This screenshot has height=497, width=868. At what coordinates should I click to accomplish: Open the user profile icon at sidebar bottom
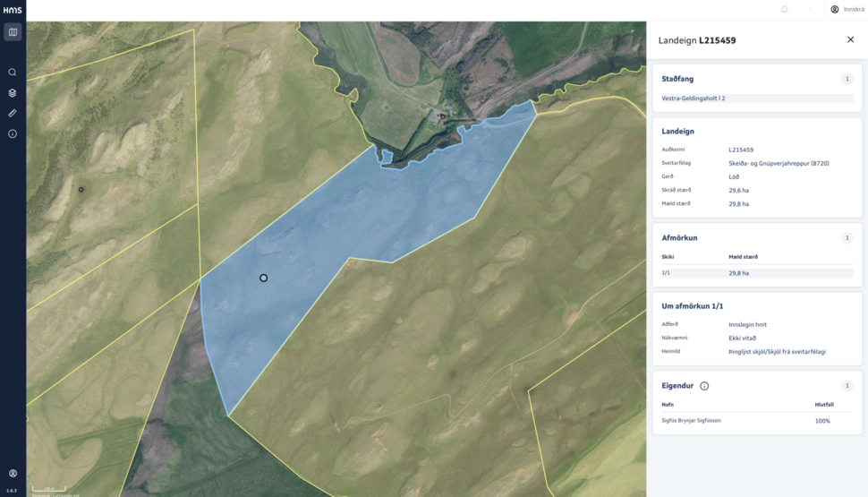tap(13, 473)
